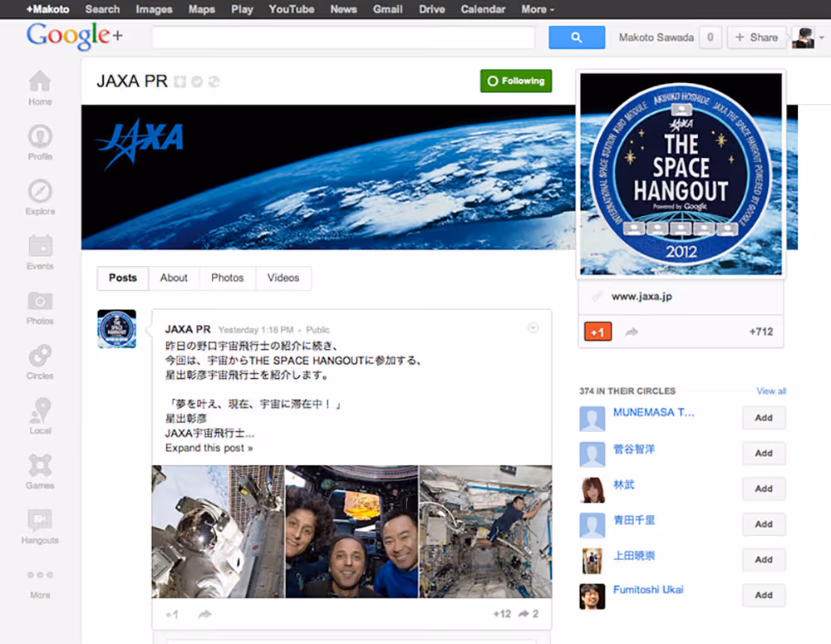Toggle the green Following button
This screenshot has width=831, height=644.
tap(516, 81)
